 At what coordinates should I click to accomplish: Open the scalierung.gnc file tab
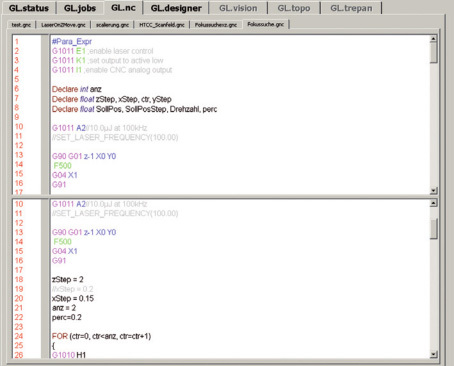coord(112,25)
